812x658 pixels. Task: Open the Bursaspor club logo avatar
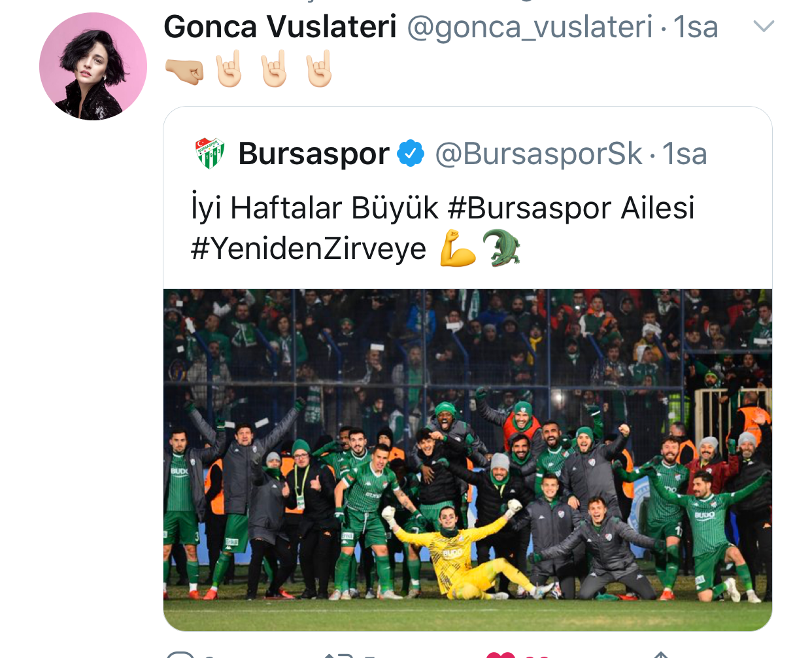[x=210, y=154]
